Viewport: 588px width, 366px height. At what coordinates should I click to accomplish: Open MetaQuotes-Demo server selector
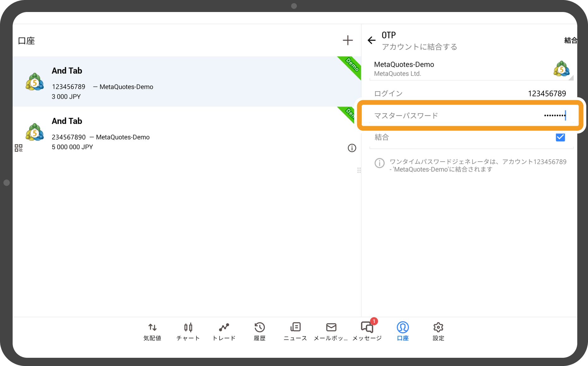pyautogui.click(x=471, y=69)
